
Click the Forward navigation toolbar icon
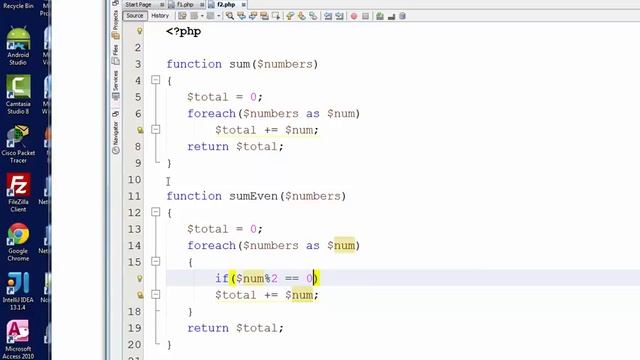coord(210,16)
